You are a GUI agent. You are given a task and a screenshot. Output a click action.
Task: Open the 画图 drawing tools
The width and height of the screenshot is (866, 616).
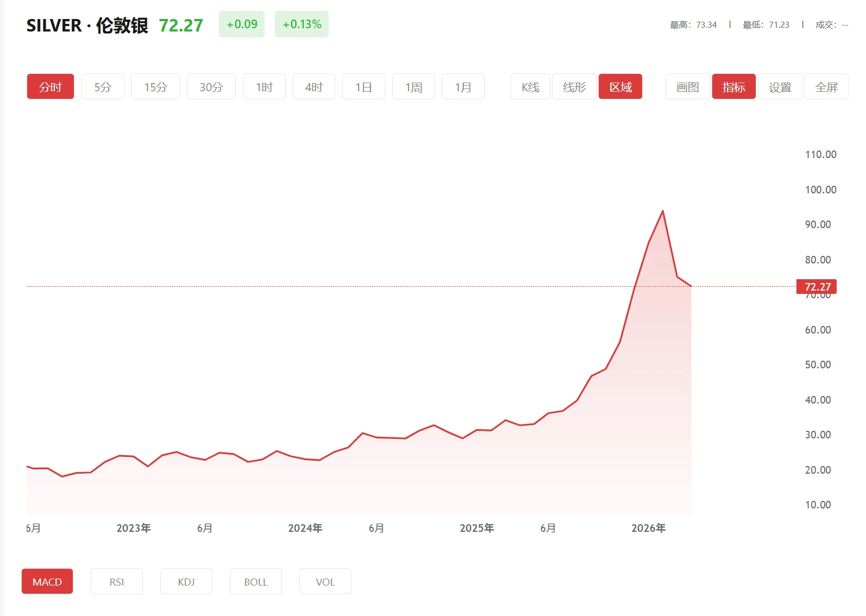coord(687,87)
